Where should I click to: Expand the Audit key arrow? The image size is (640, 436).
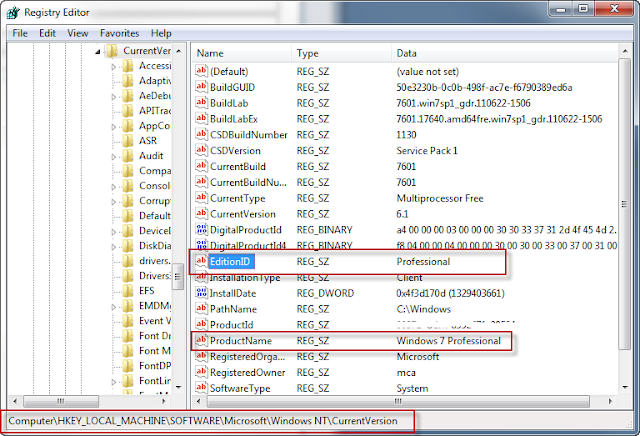coord(114,157)
